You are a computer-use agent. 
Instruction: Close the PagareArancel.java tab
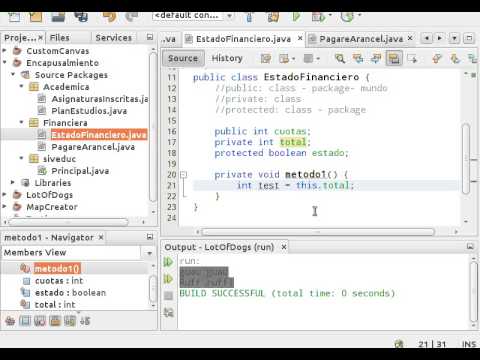[410, 38]
